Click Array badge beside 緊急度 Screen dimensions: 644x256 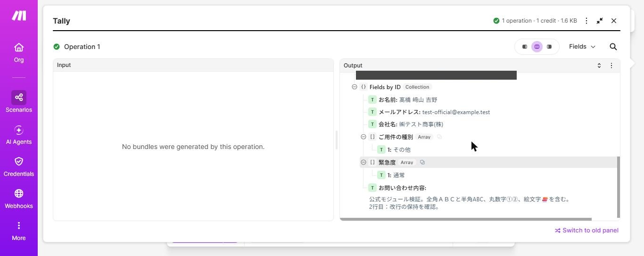pyautogui.click(x=407, y=162)
